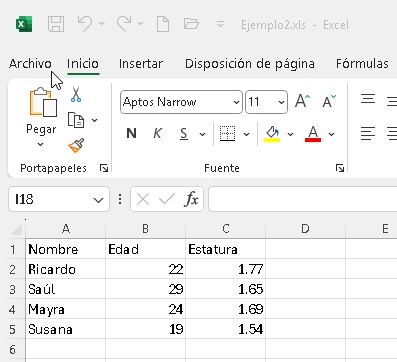Open the undo history dropdown arrow
This screenshot has height=362, width=397.
(x=101, y=23)
